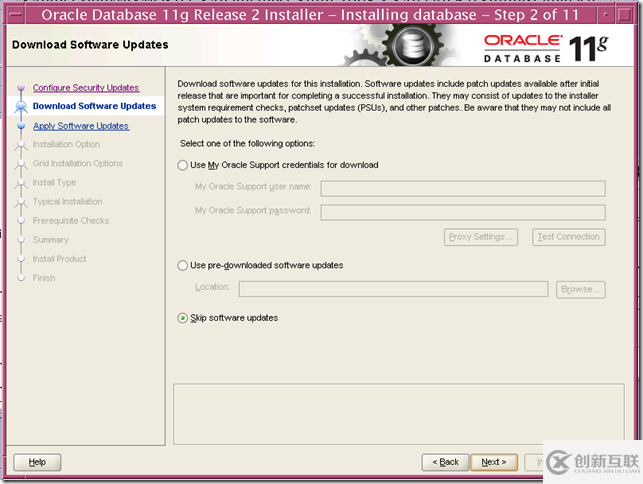Open the Apply Software Updates step
Image resolution: width=643 pixels, height=484 pixels.
pos(81,126)
